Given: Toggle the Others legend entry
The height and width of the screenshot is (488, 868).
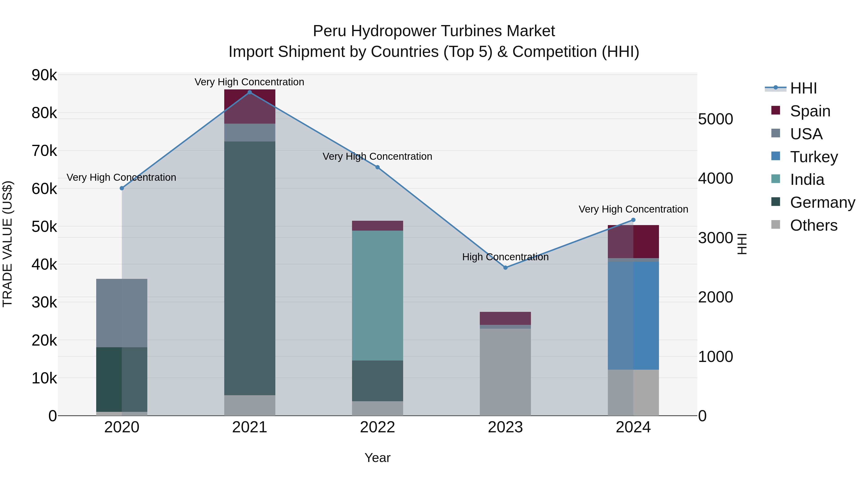Looking at the screenshot, I should tap(804, 225).
